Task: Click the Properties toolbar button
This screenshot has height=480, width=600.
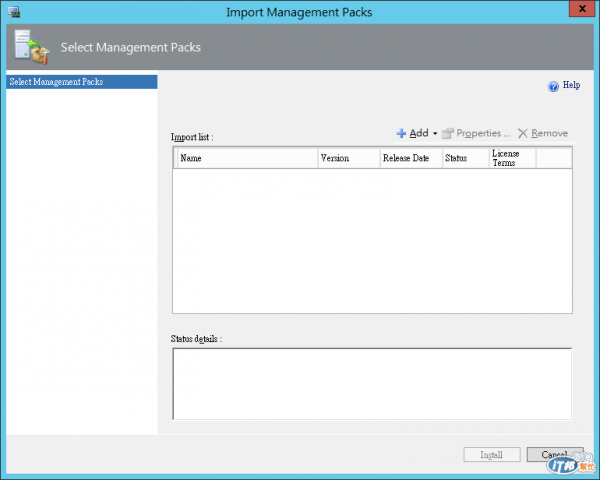Action: point(476,133)
